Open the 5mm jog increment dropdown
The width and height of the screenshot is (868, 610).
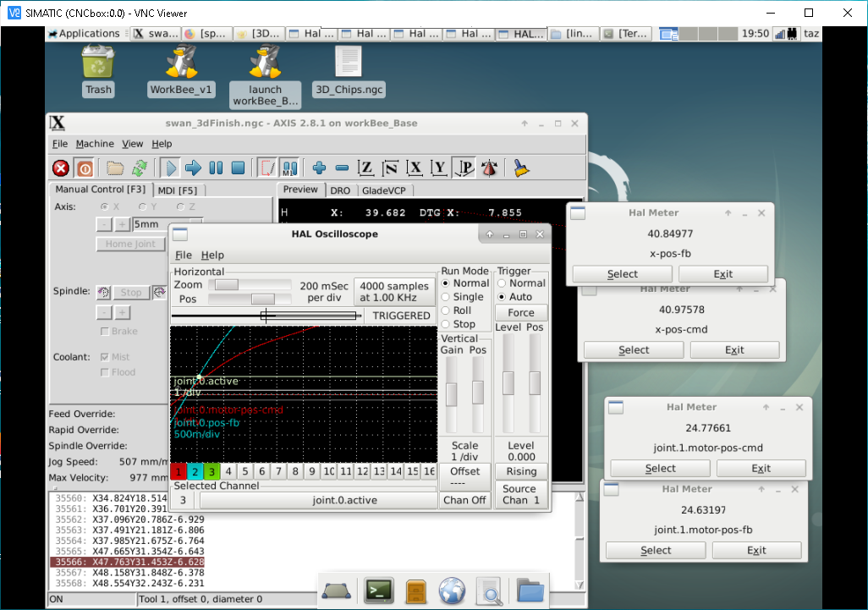click(168, 224)
